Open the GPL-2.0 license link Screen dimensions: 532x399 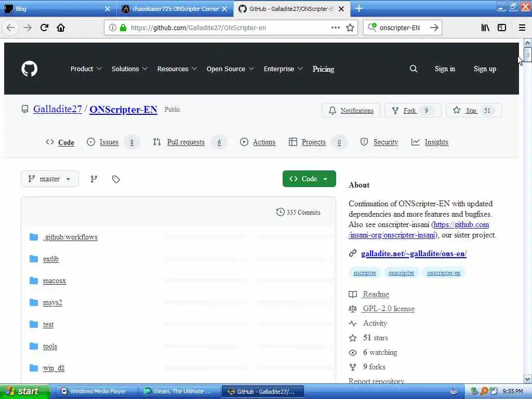pyautogui.click(x=389, y=309)
